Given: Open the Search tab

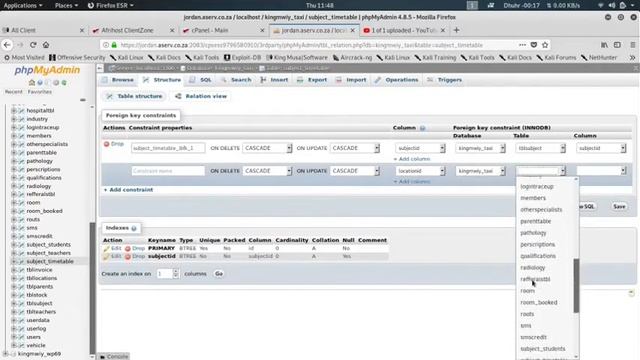Looking at the screenshot, I should point(236,80).
